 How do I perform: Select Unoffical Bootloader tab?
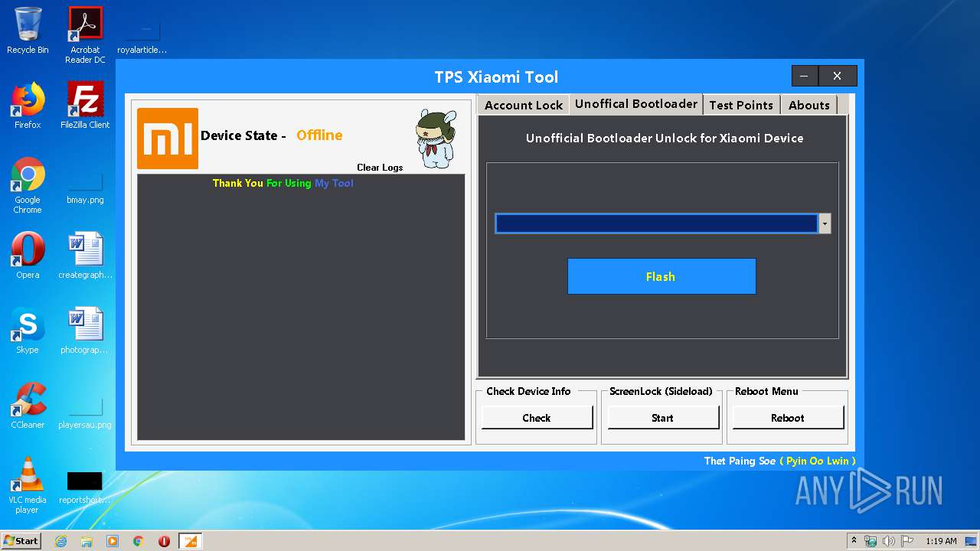pyautogui.click(x=635, y=103)
